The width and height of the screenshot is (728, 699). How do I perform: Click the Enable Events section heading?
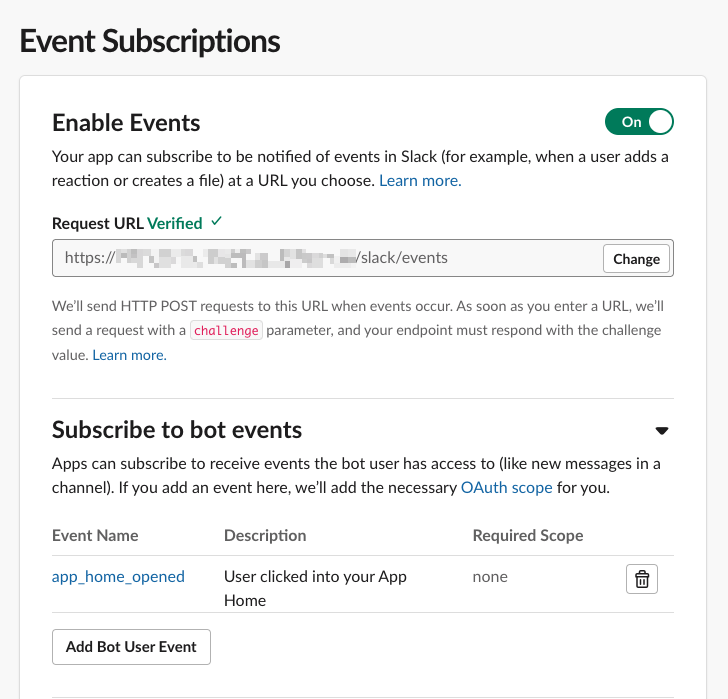126,123
